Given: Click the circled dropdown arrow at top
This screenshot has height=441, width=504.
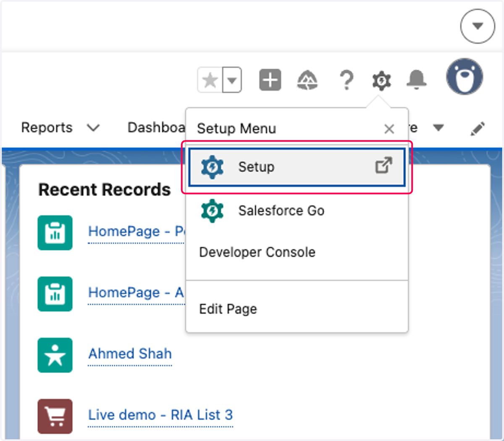Looking at the screenshot, I should point(478,26).
